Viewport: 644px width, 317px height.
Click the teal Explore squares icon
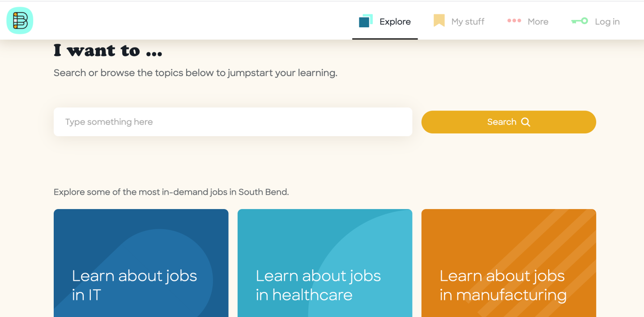coord(366,21)
